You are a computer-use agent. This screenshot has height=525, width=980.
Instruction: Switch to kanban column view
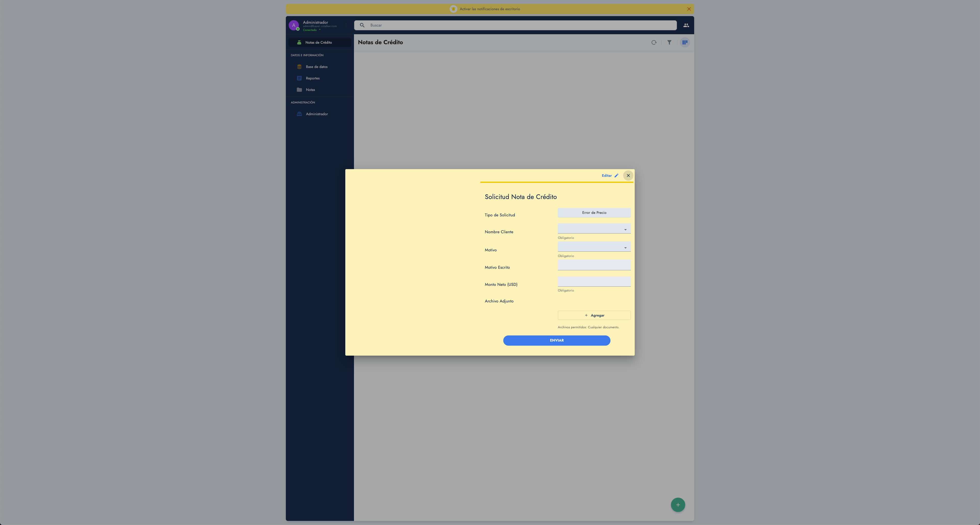click(x=685, y=42)
